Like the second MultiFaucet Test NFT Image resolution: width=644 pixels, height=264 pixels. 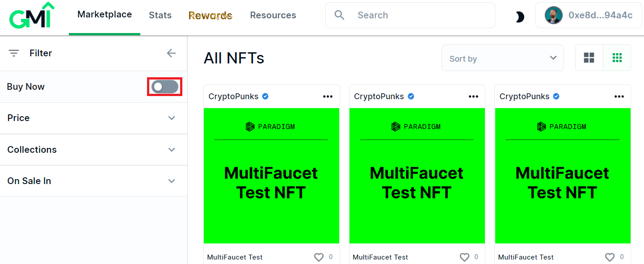coord(464,257)
